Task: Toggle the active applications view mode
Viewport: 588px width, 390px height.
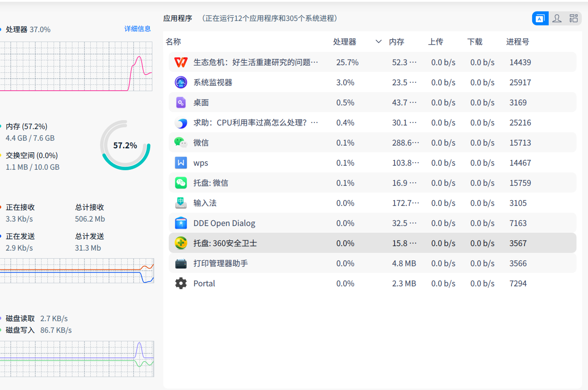Action: click(x=540, y=18)
